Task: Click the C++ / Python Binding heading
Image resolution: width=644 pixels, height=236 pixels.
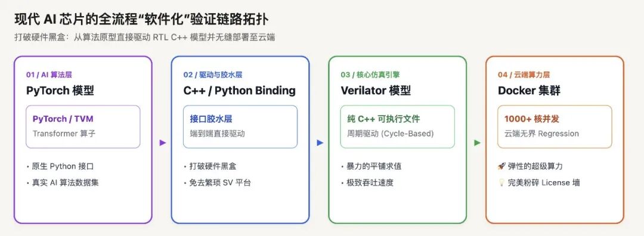Action: click(240, 91)
